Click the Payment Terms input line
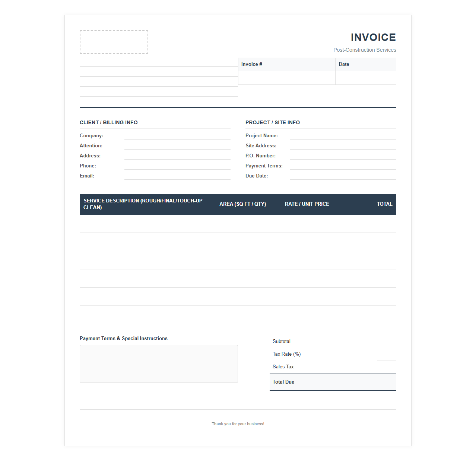The width and height of the screenshot is (476, 461). (x=343, y=166)
